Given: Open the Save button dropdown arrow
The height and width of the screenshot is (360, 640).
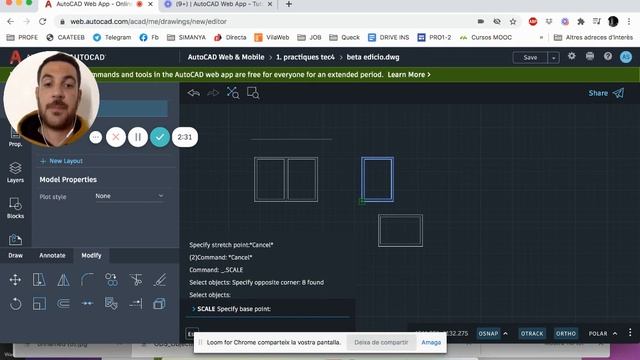Looking at the screenshot, I should tap(553, 58).
